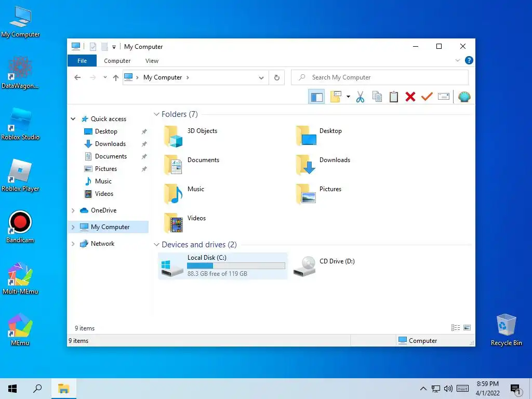
Task: Click the Classic Shell settings shell icon
Action: [464, 97]
